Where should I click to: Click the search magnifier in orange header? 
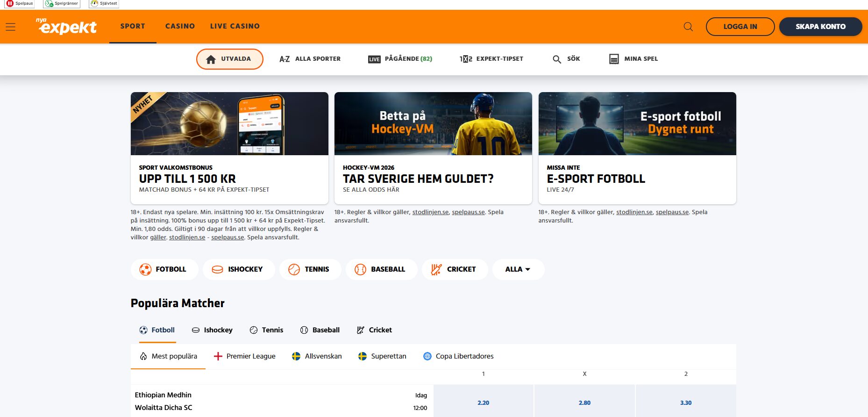click(x=688, y=27)
